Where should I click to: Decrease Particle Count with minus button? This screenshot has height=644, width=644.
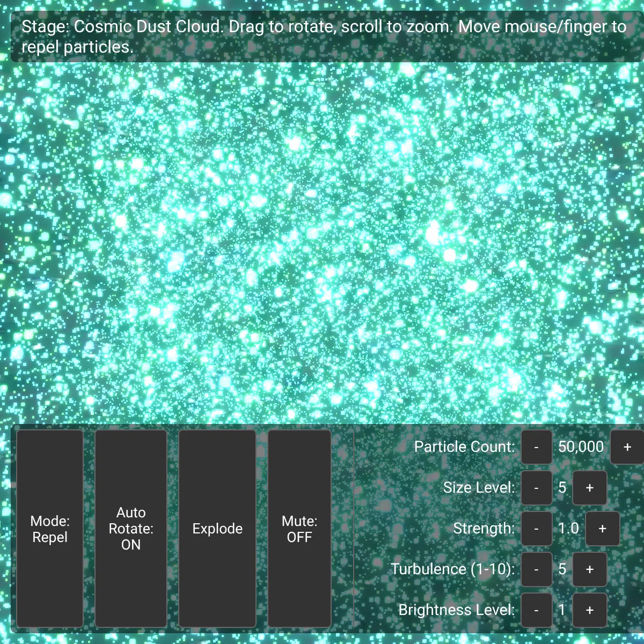click(x=536, y=447)
